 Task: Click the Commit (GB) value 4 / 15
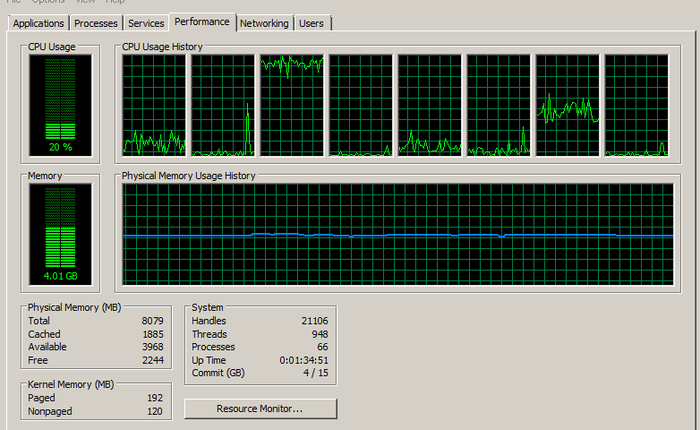(x=315, y=372)
